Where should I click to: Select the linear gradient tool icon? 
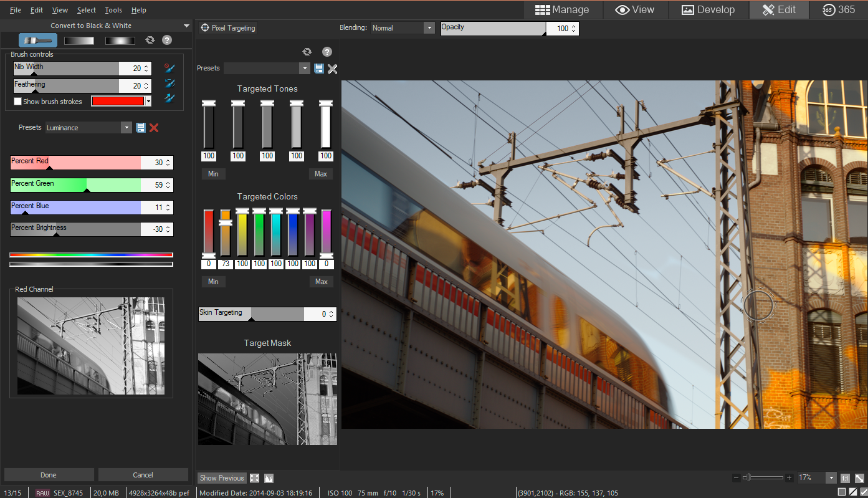(79, 41)
